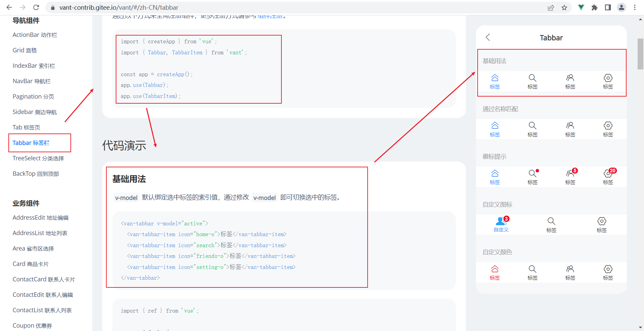The image size is (644, 331).
Task: Go back with the browser back arrow
Action: pos(9,7)
